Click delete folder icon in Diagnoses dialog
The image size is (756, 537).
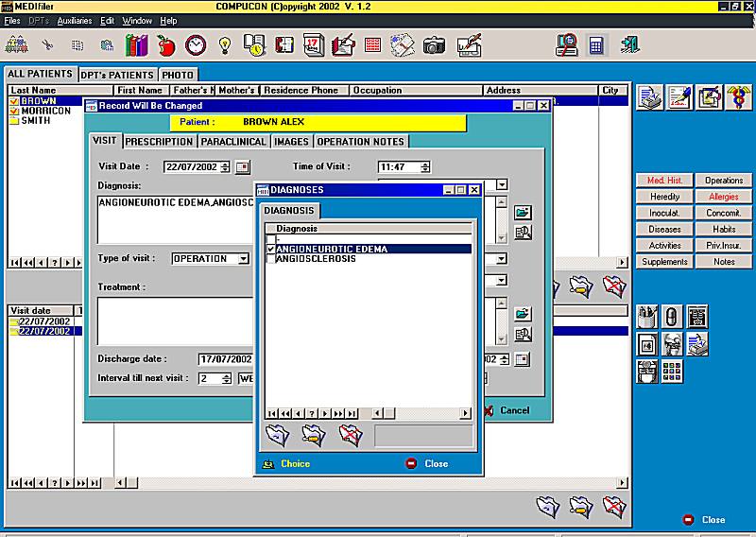[x=351, y=435]
